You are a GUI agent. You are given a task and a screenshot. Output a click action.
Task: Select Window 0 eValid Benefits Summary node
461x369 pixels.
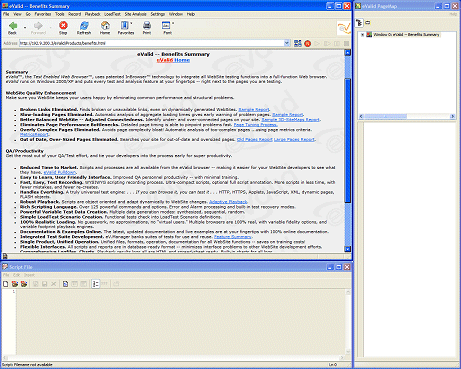(x=406, y=35)
